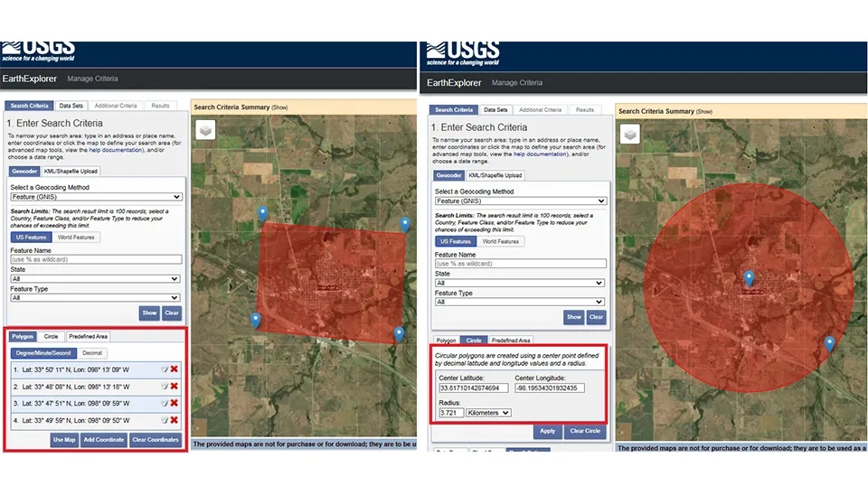Open help documentation link in left window
The width and height of the screenshot is (868, 495).
coord(116,150)
